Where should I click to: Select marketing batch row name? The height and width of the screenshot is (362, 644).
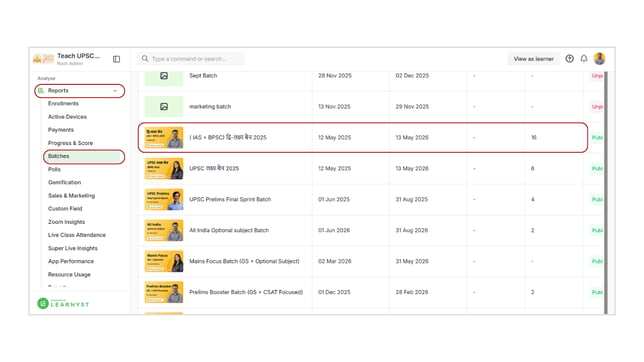click(210, 106)
